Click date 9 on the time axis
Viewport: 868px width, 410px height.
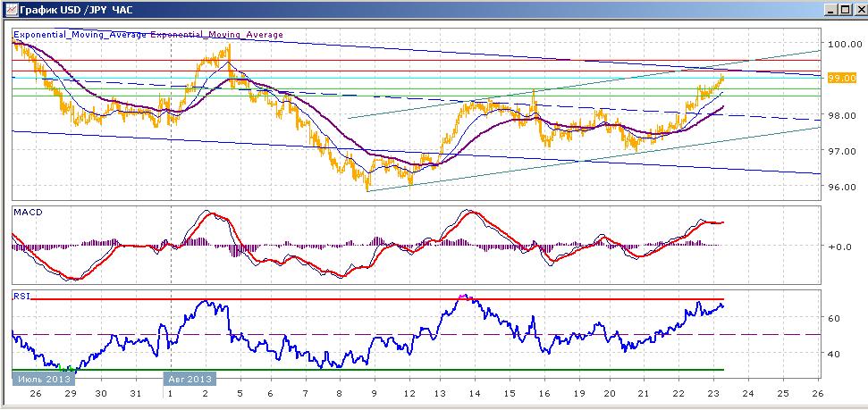375,393
